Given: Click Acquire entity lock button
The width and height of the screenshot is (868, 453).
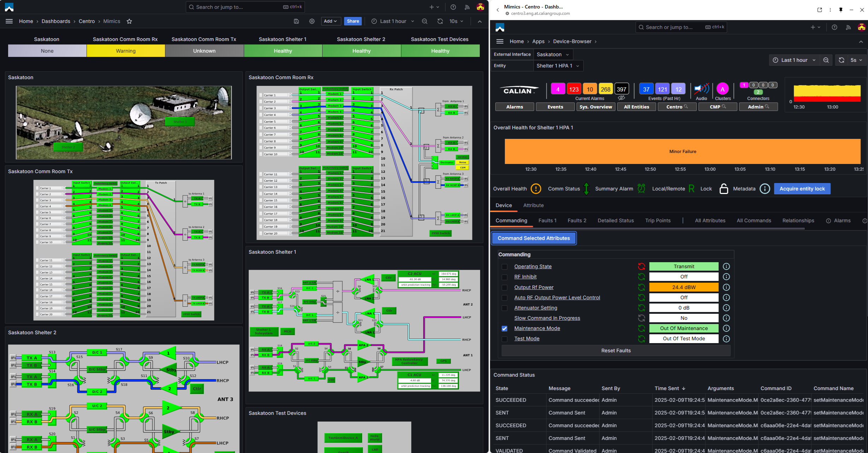Looking at the screenshot, I should (802, 189).
